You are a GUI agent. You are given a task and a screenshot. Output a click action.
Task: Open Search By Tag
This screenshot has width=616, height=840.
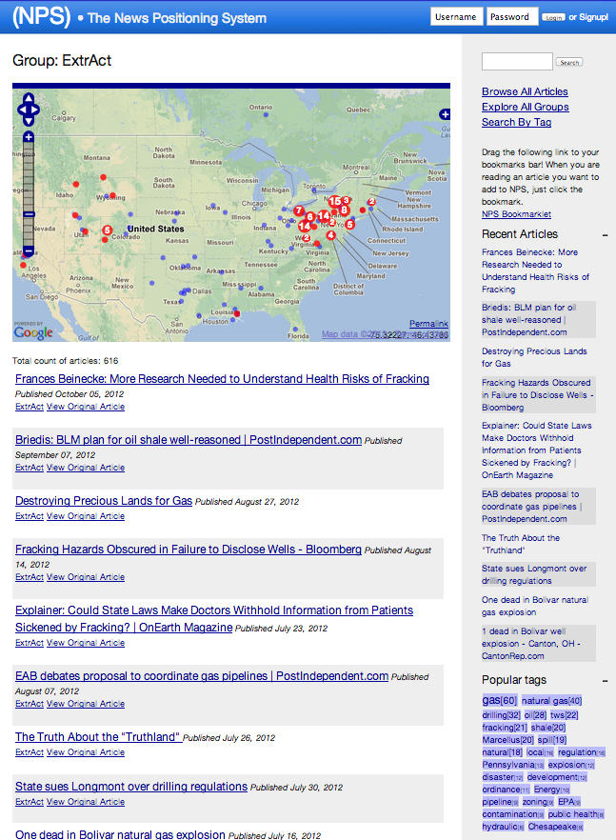pos(516,122)
